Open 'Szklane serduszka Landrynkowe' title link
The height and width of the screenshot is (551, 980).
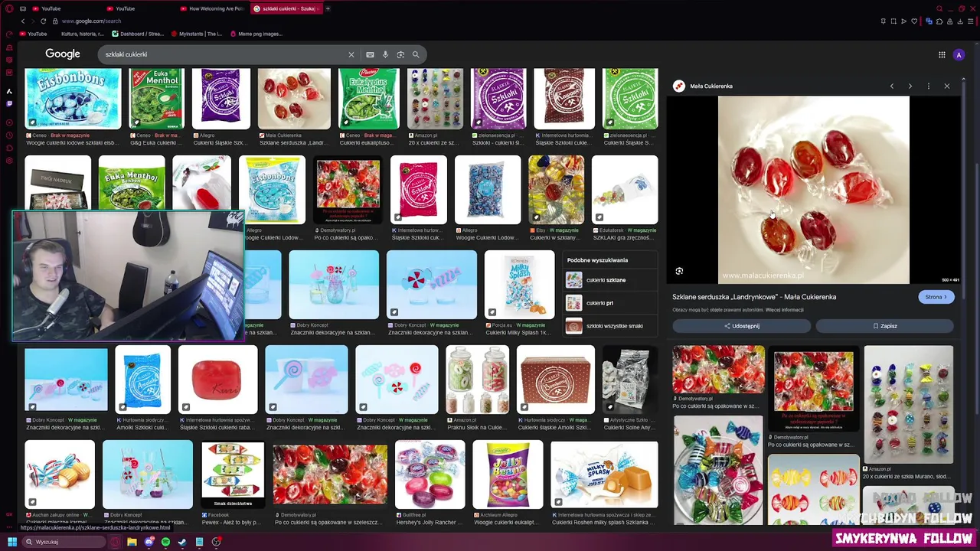[x=754, y=297]
